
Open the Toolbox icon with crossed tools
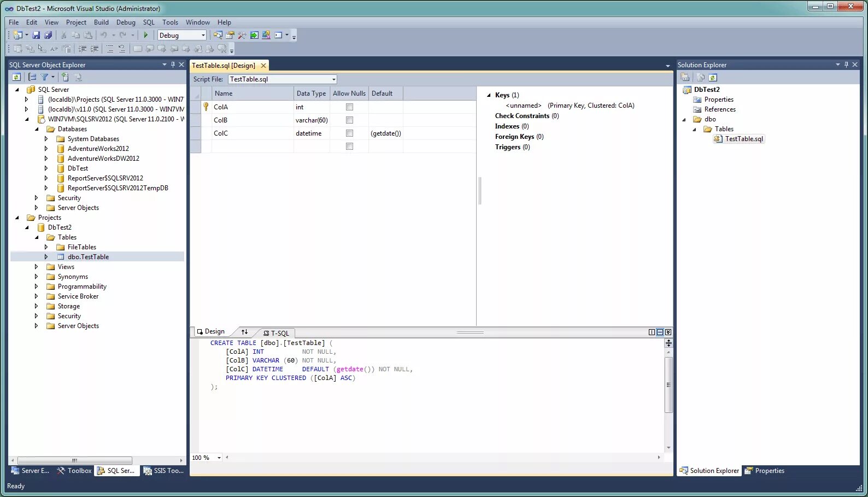[x=242, y=35]
